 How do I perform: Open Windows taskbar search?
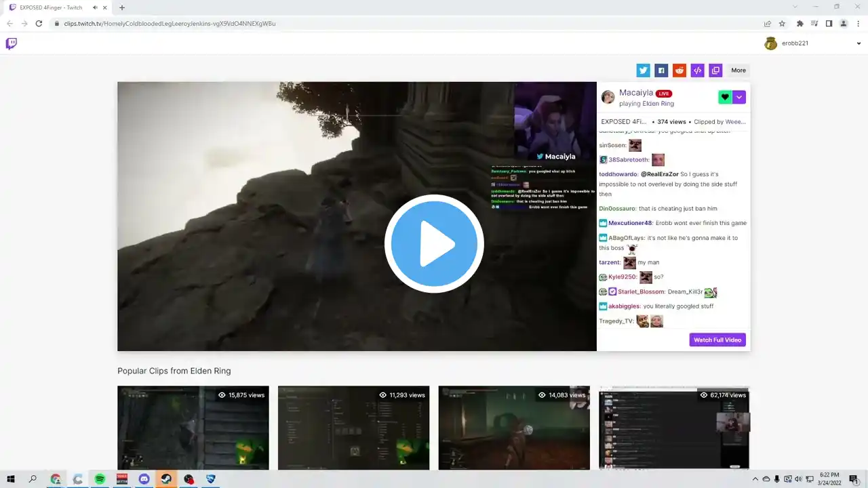[33, 479]
